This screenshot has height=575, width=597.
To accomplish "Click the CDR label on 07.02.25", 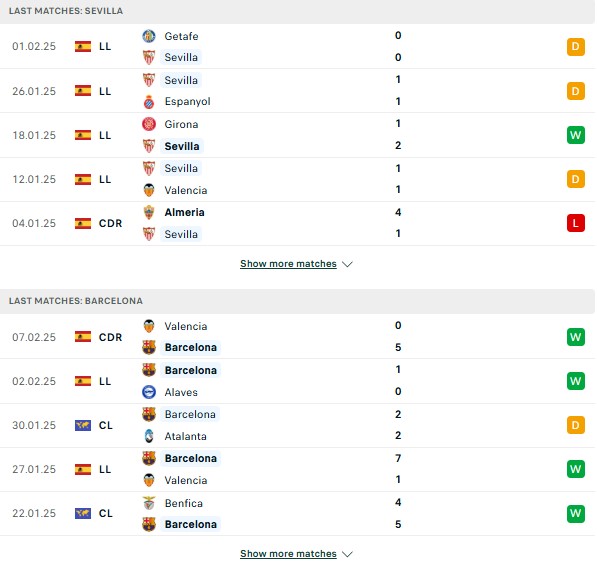I will 110,337.
